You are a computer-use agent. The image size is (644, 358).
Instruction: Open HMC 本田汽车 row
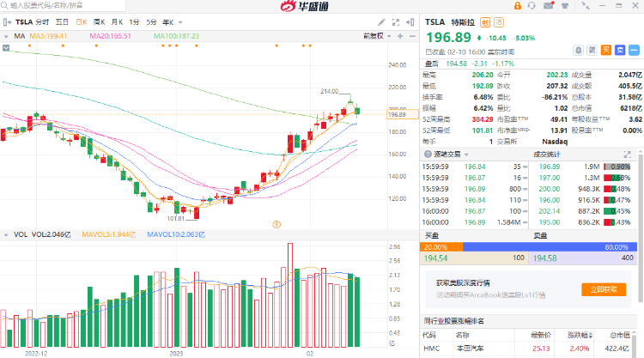pos(527,349)
